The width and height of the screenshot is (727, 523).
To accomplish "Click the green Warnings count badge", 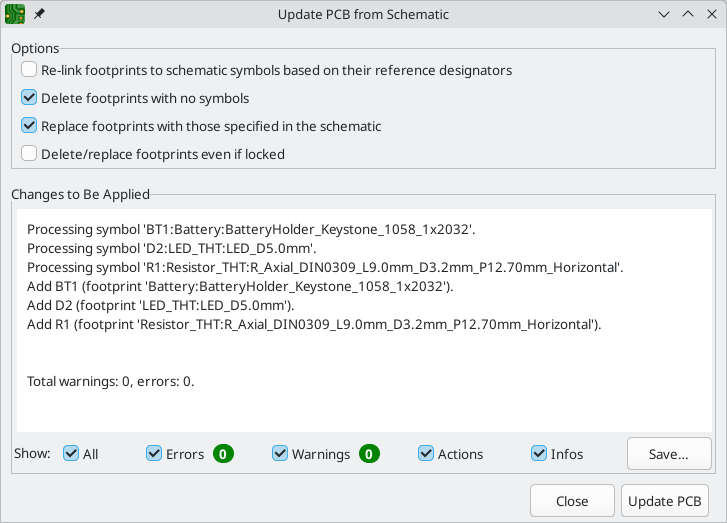I will tap(369, 454).
